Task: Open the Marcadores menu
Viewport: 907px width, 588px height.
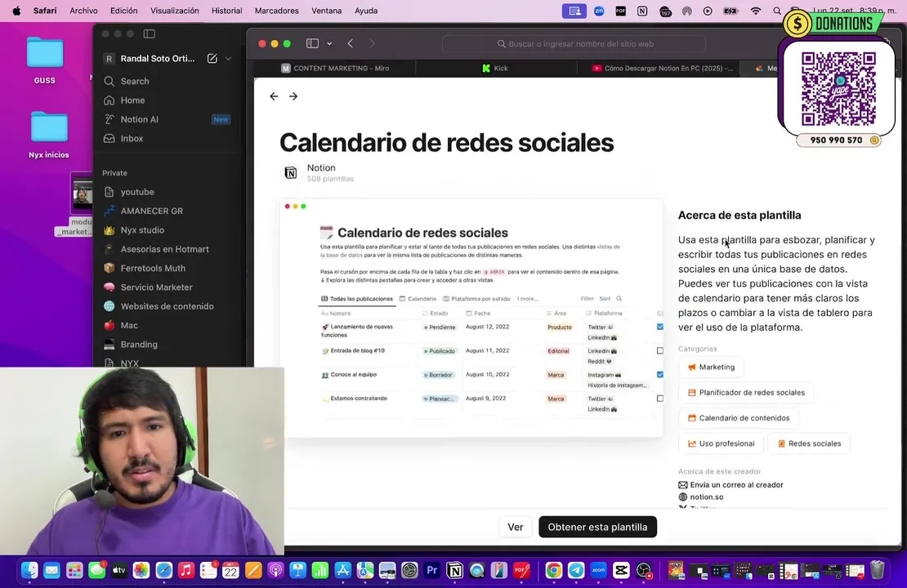Action: 276,11
